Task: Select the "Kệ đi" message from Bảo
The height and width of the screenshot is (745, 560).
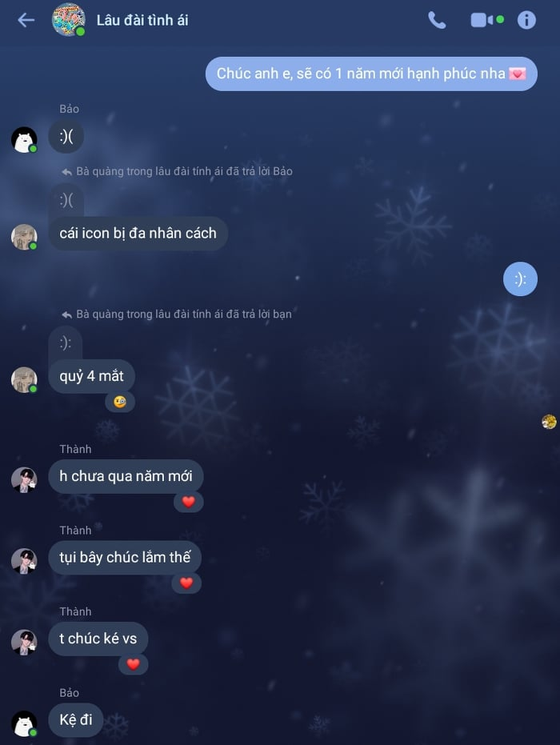Action: [76, 720]
